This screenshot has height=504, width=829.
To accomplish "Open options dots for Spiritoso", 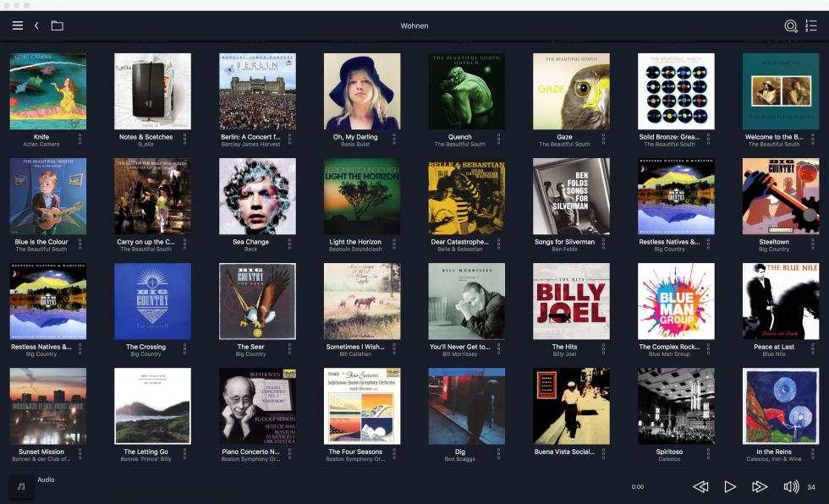I will (x=709, y=454).
